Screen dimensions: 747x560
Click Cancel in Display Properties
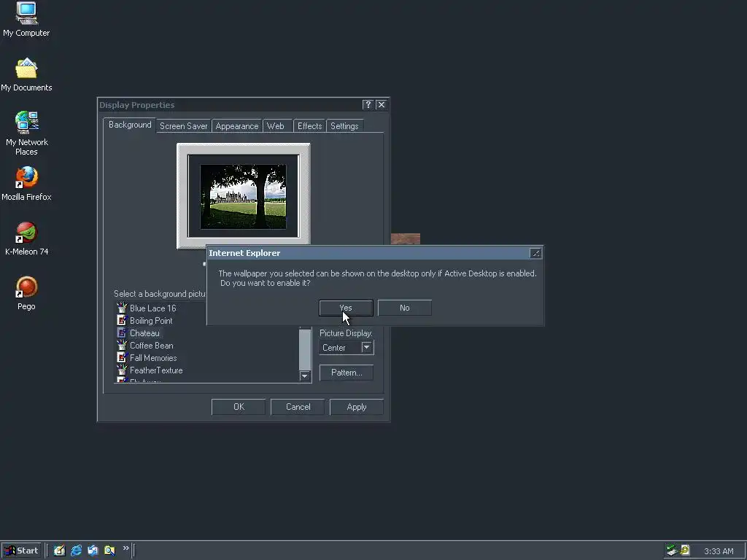[298, 407]
